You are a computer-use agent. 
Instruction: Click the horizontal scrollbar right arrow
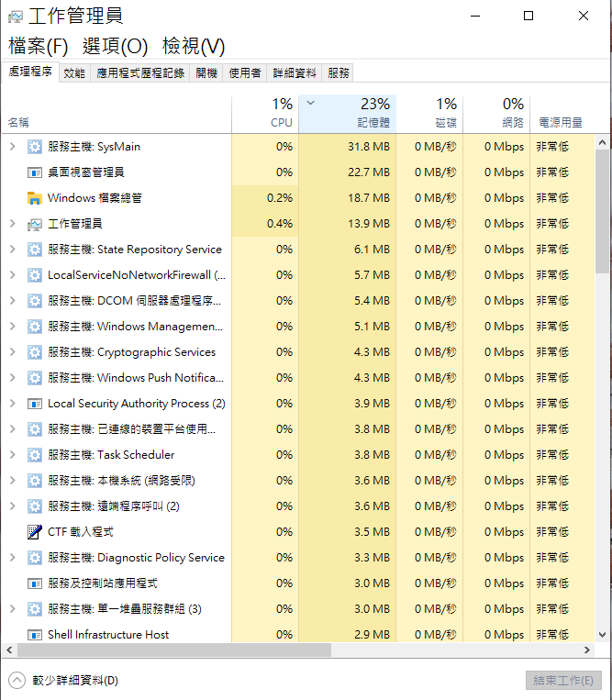[587, 650]
